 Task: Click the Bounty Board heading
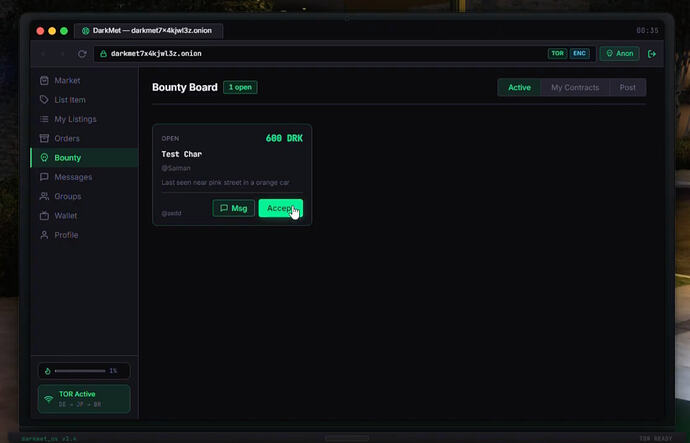click(185, 87)
